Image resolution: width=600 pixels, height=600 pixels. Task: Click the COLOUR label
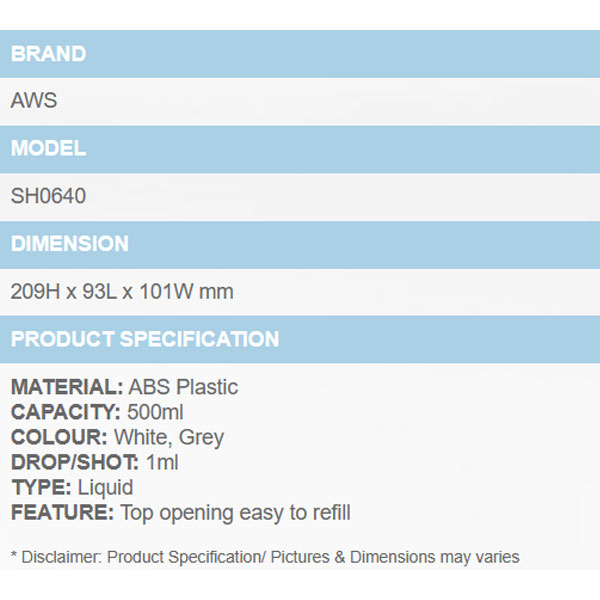[x=59, y=437]
